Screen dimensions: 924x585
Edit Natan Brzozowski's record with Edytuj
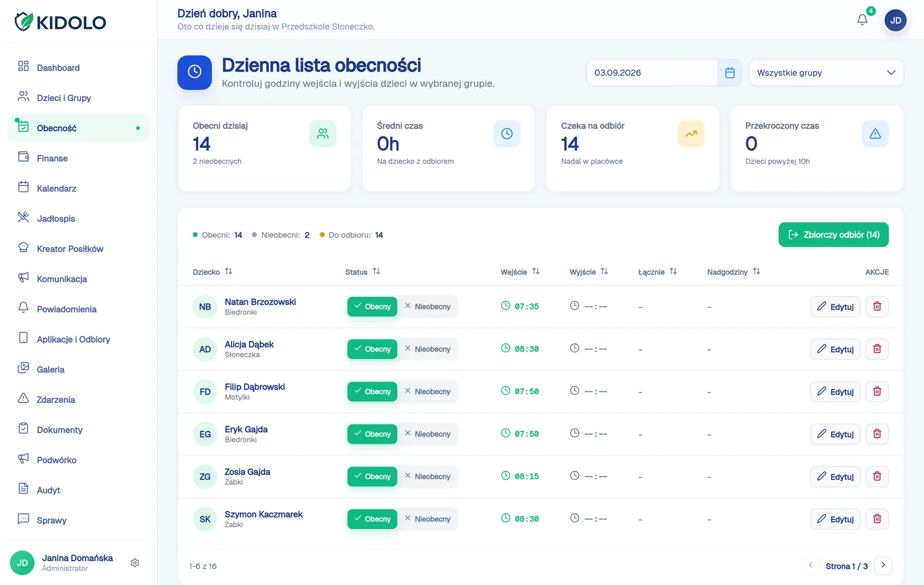pos(835,307)
